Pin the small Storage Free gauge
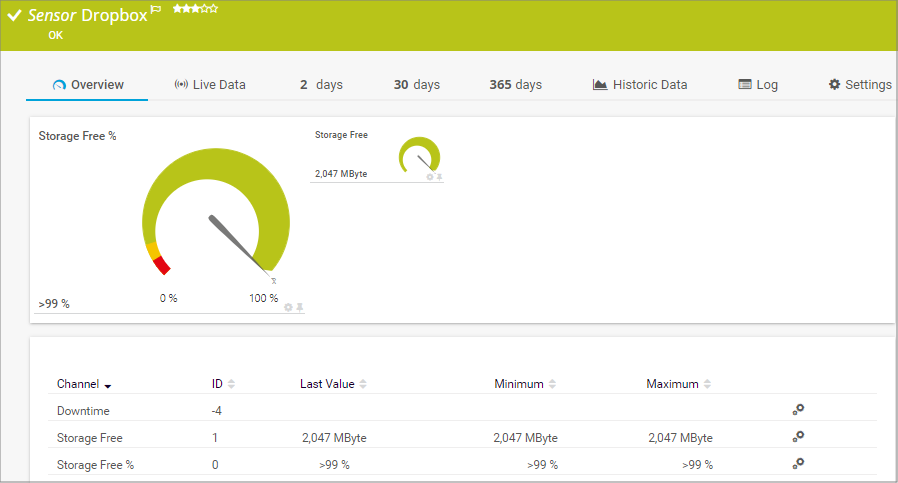 [439, 177]
